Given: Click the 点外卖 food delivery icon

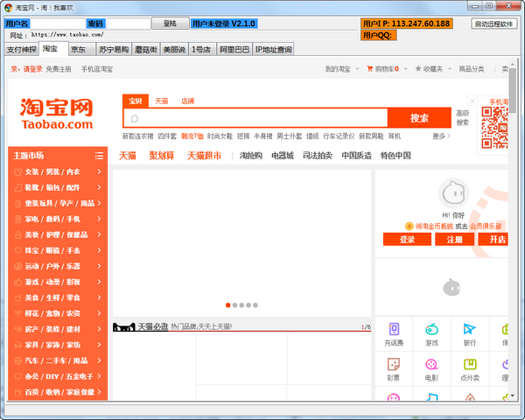Looking at the screenshot, I should 469,365.
